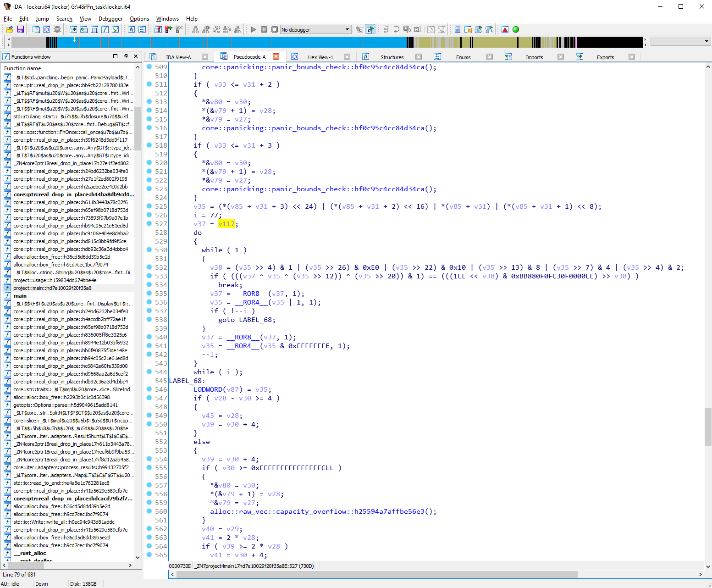Close the Hex View-1 tab
The width and height of the screenshot is (712, 588).
347,57
